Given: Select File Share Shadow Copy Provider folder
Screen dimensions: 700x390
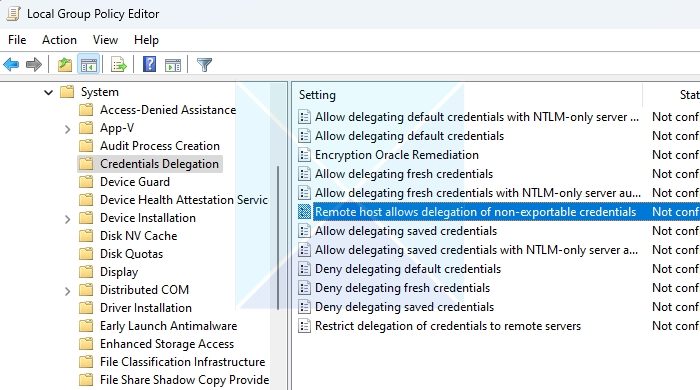Looking at the screenshot, I should (184, 380).
